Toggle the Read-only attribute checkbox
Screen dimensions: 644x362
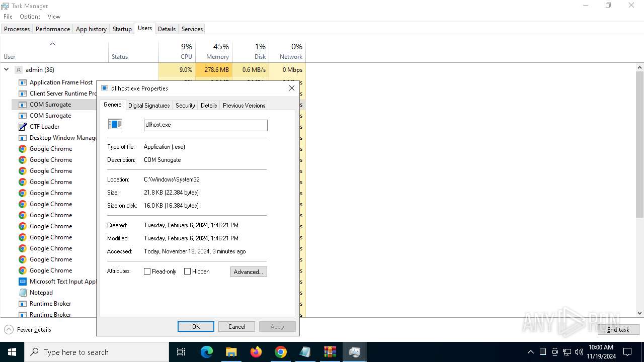point(147,271)
